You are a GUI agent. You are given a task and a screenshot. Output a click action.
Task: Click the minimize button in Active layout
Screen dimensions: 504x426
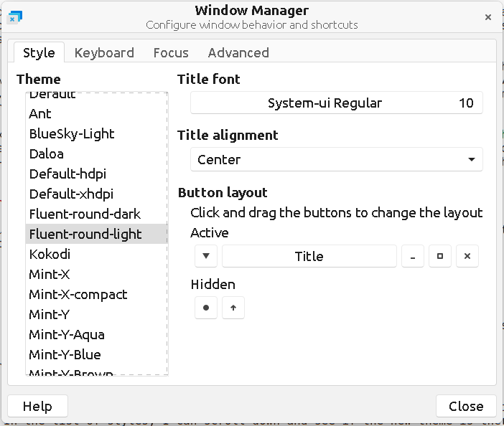(412, 256)
